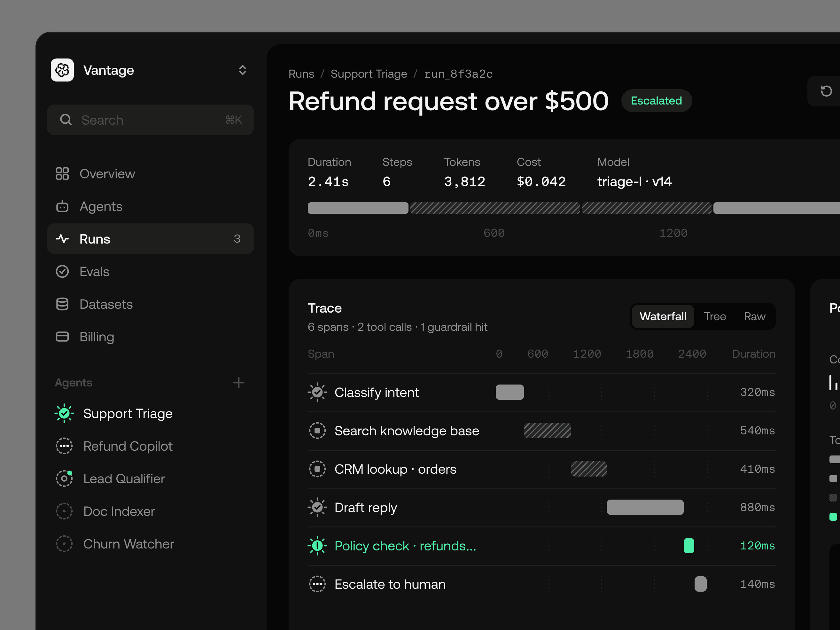Click the Classify intent waterfall bar

[x=509, y=392]
